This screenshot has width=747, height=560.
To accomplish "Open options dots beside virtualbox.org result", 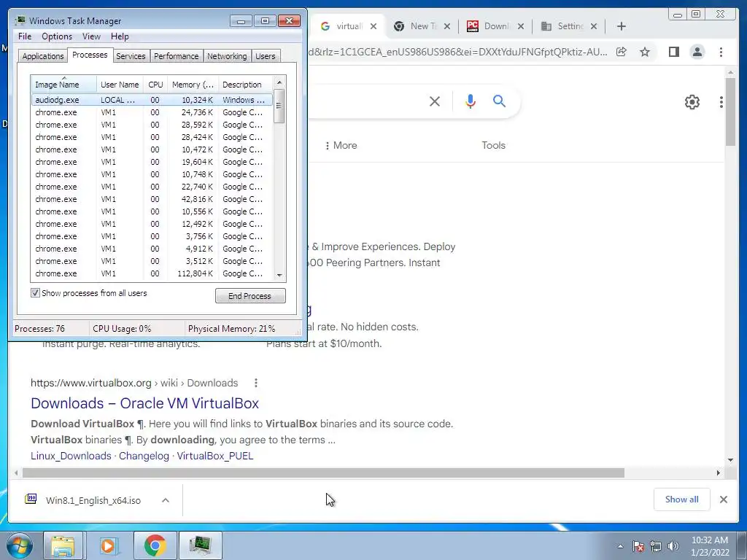I will point(256,383).
